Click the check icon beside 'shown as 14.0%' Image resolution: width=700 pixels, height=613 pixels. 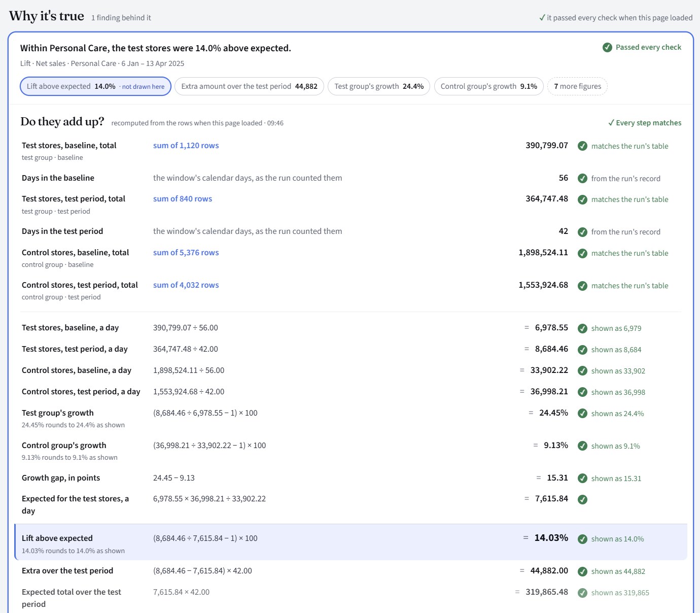[x=583, y=539]
